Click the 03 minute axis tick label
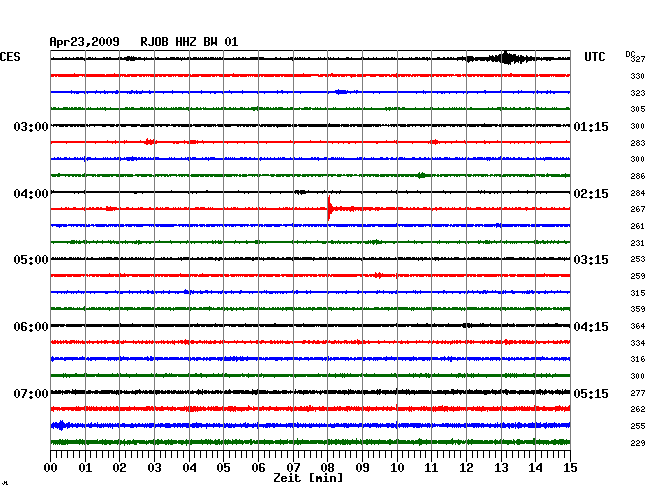 pyautogui.click(x=154, y=467)
